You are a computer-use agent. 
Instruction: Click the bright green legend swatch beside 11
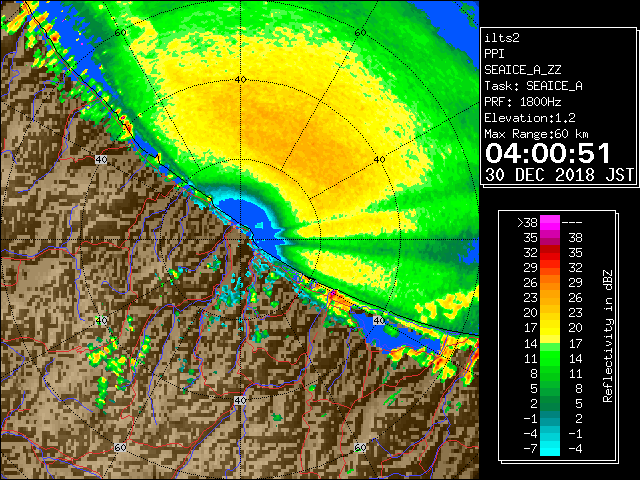550,358
